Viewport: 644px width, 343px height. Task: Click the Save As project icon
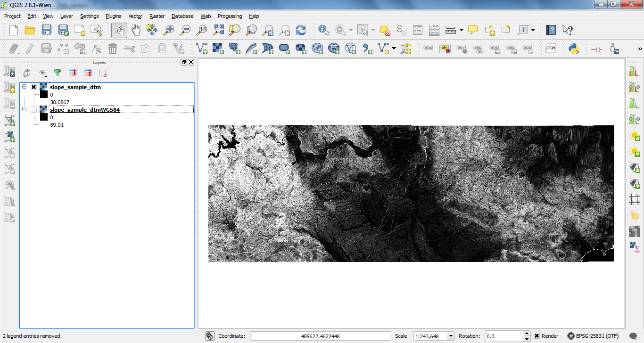63,30
